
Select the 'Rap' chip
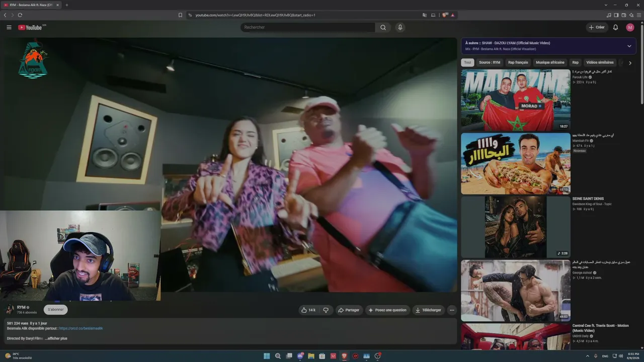tap(575, 63)
